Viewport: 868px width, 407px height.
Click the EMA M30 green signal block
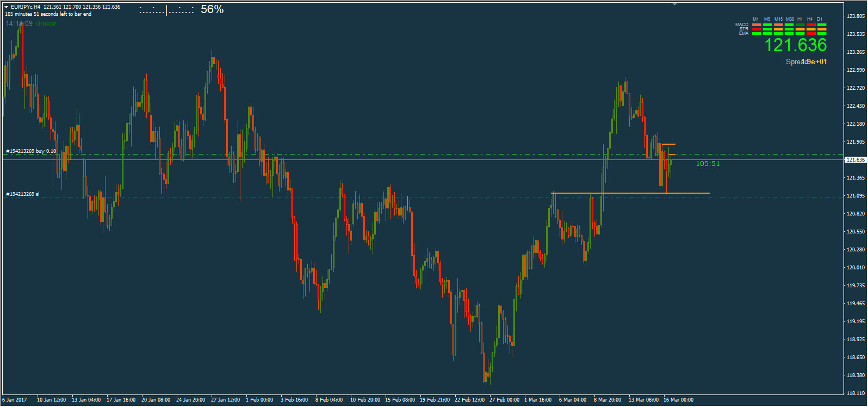click(x=789, y=33)
